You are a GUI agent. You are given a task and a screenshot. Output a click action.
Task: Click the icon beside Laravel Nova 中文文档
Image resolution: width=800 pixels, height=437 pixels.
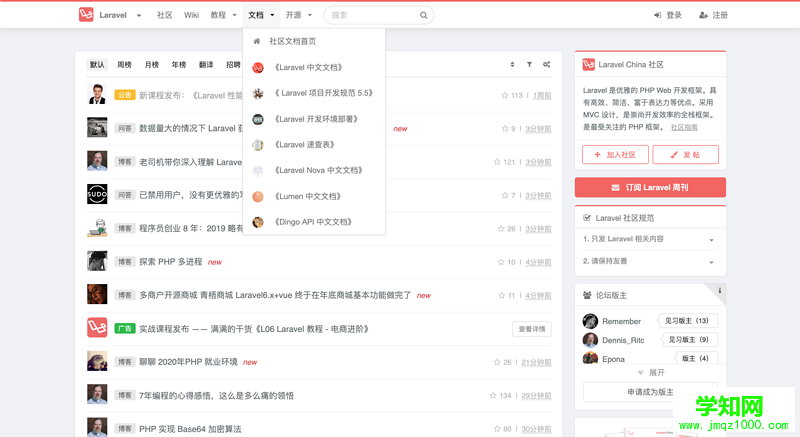258,171
